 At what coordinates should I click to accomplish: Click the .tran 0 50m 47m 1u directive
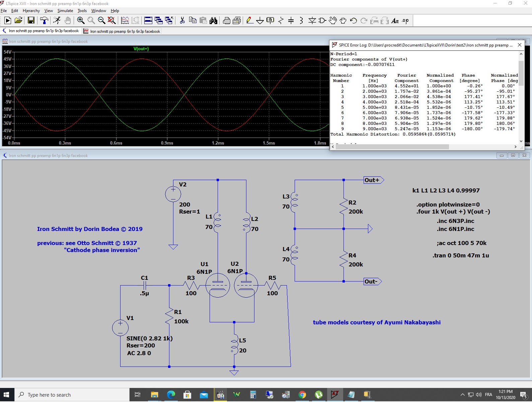(461, 255)
